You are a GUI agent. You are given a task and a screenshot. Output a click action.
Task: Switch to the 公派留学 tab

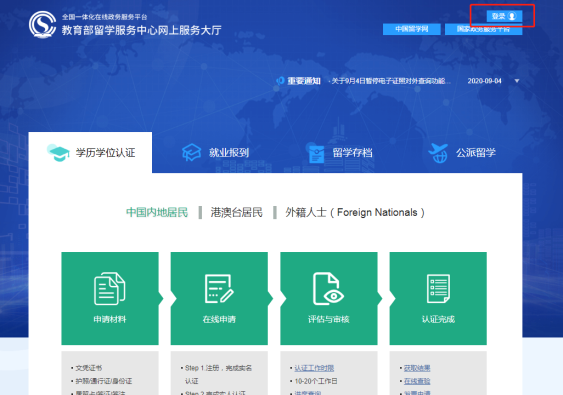[x=462, y=153]
